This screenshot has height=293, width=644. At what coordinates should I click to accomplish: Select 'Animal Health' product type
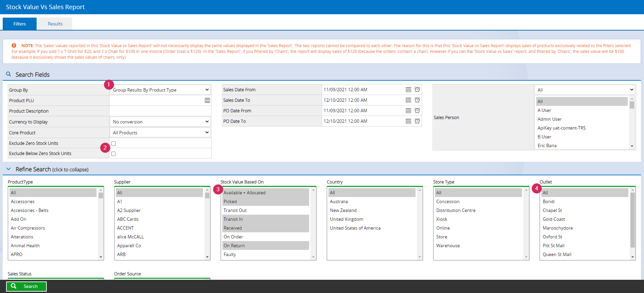pyautogui.click(x=53, y=246)
